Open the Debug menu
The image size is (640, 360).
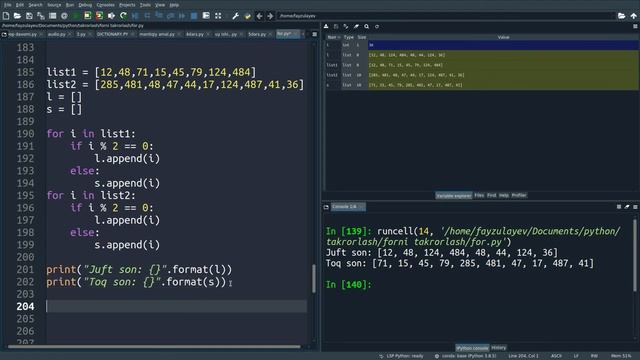coord(85,5)
